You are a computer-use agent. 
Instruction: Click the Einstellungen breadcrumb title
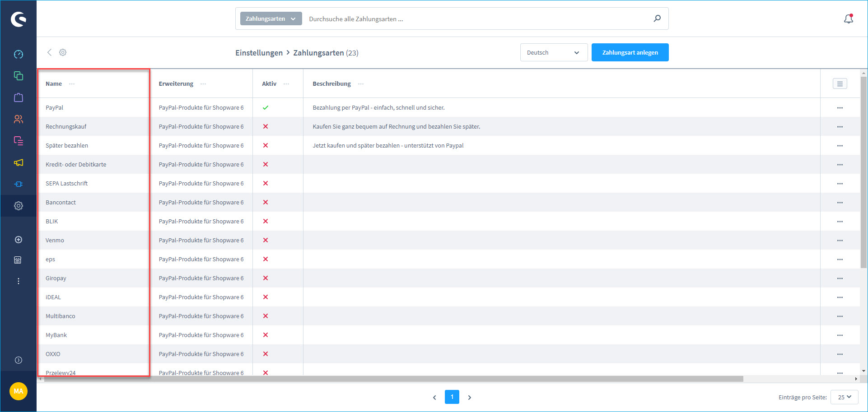[x=259, y=53]
